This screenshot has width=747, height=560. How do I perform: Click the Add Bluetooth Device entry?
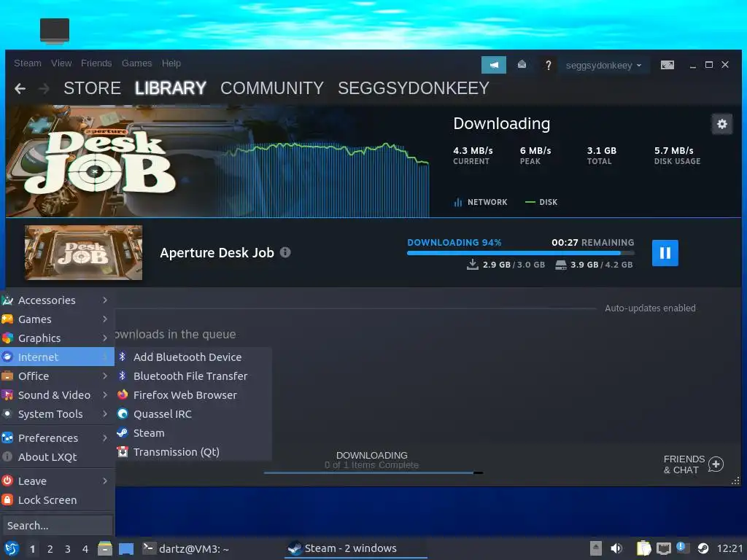(193, 357)
